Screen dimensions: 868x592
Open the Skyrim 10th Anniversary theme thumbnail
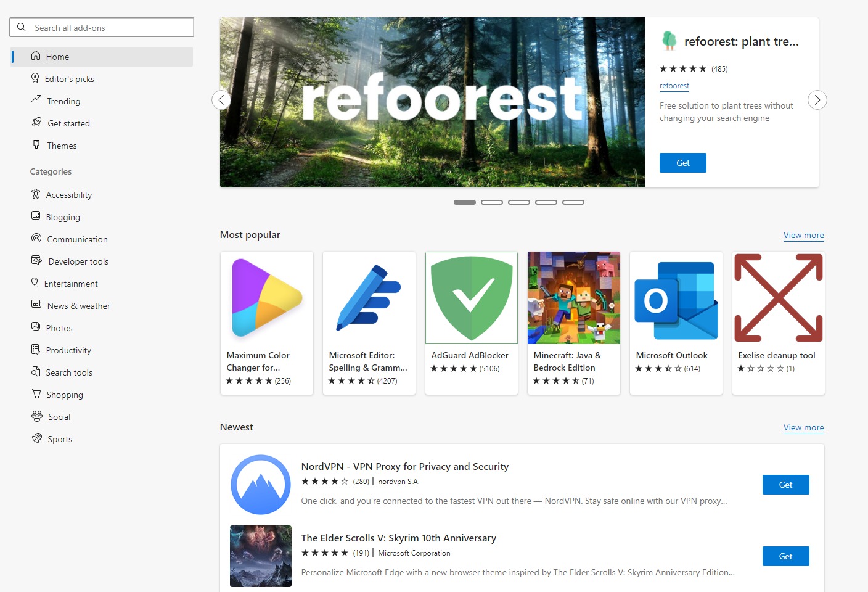tap(261, 556)
